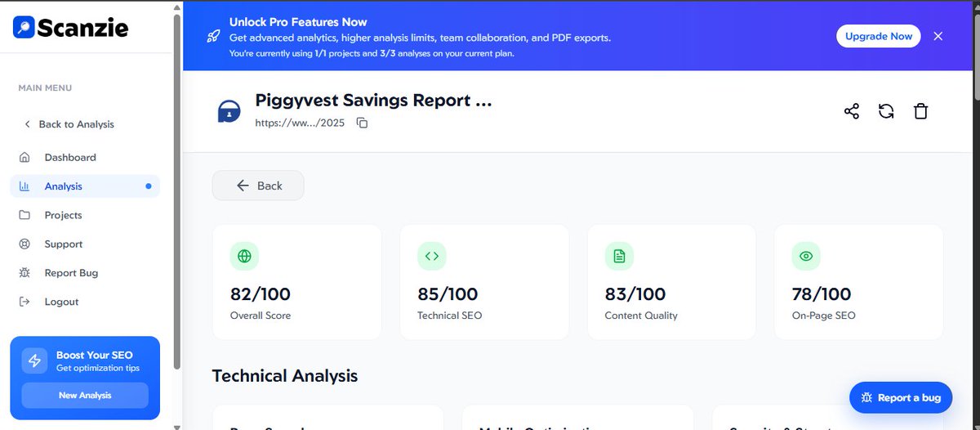
Task: Click the Report Bug bug icon
Action: click(x=24, y=273)
